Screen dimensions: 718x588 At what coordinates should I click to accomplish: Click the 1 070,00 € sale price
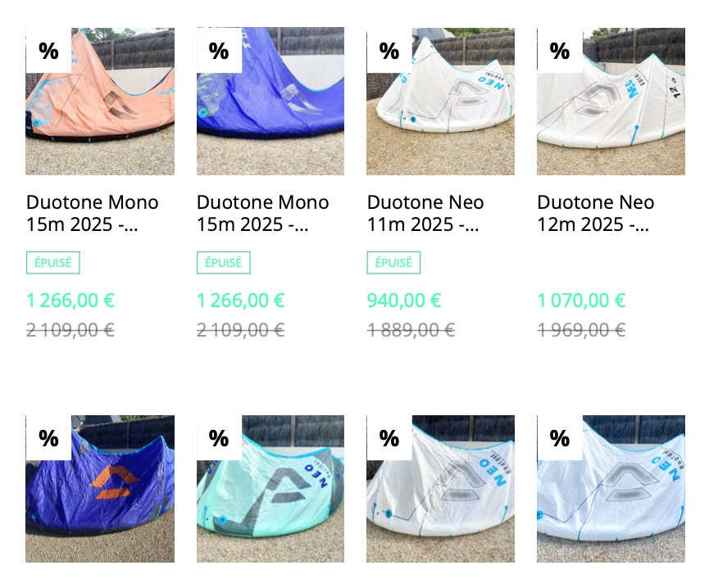click(x=581, y=301)
